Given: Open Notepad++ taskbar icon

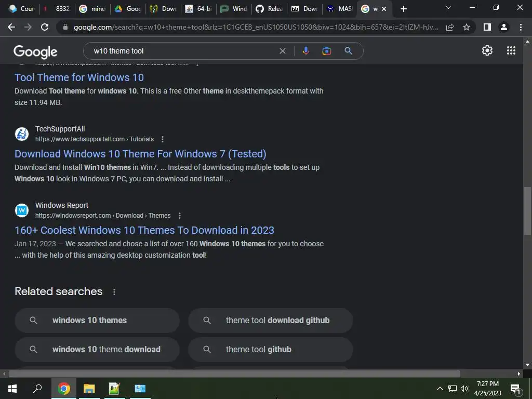Looking at the screenshot, I should tap(114, 389).
